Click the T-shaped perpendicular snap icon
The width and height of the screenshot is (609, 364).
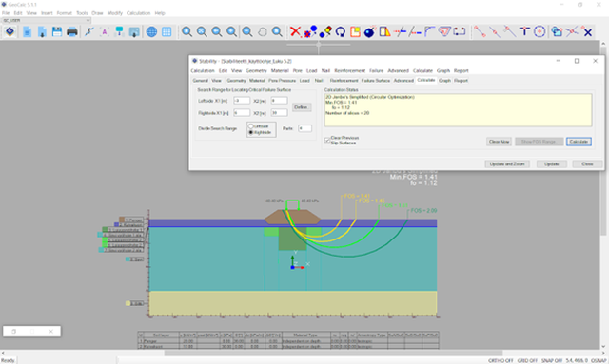524,31
